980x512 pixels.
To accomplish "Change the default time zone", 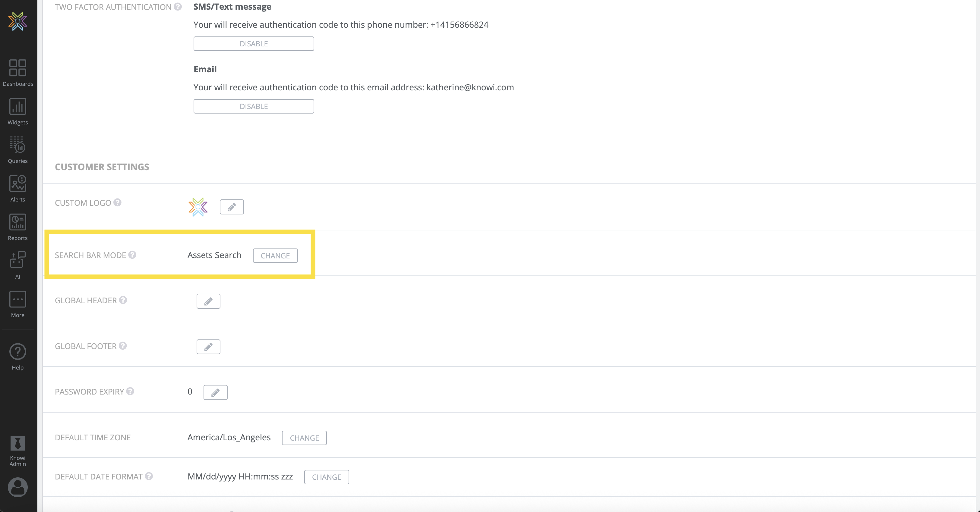I will click(x=304, y=438).
